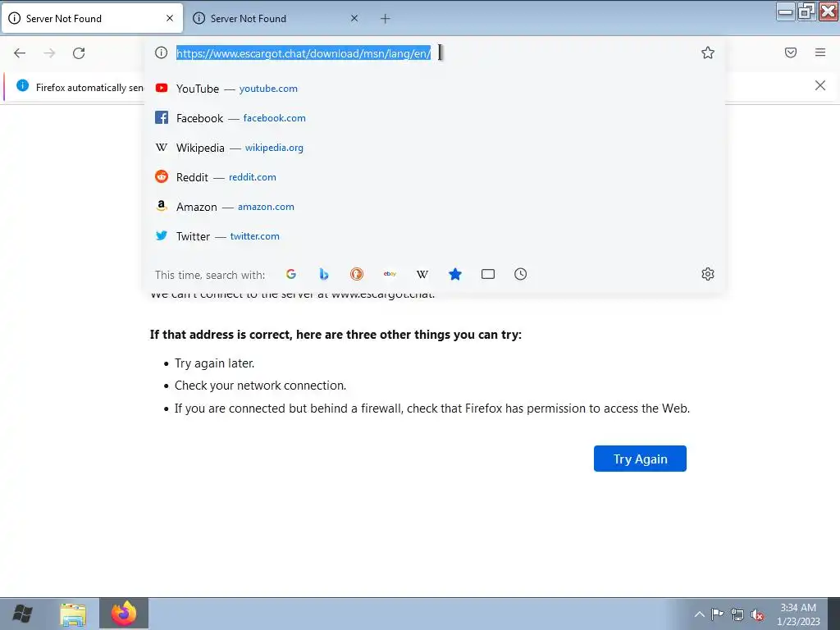Open the clock showing 3:34 AM
This screenshot has width=840, height=630.
(x=798, y=614)
